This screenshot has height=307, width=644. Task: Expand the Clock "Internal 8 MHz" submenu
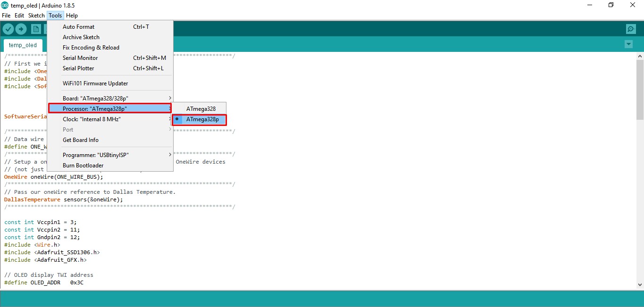click(x=110, y=119)
